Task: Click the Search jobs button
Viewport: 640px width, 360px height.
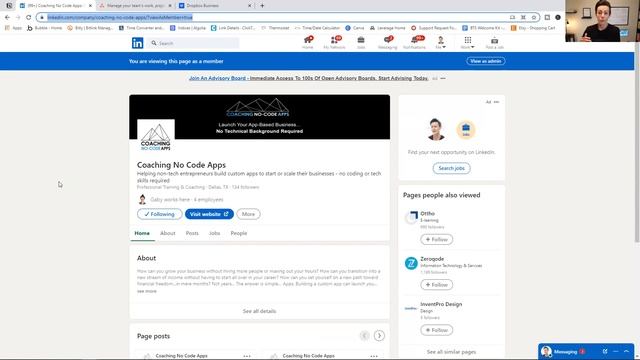Action: (x=451, y=168)
